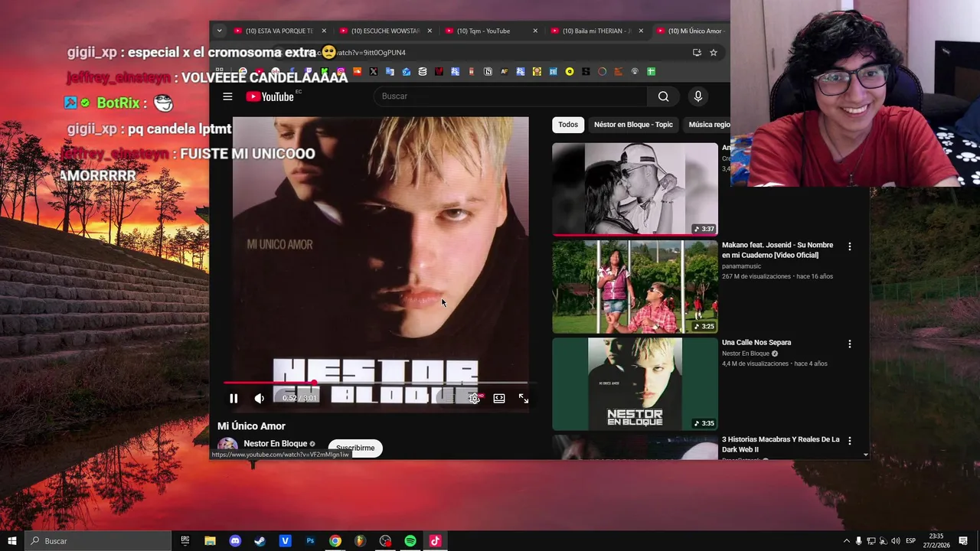Play the Nestor En Bloque 3:35 thumbnail
This screenshot has width=980, height=551.
coord(635,384)
